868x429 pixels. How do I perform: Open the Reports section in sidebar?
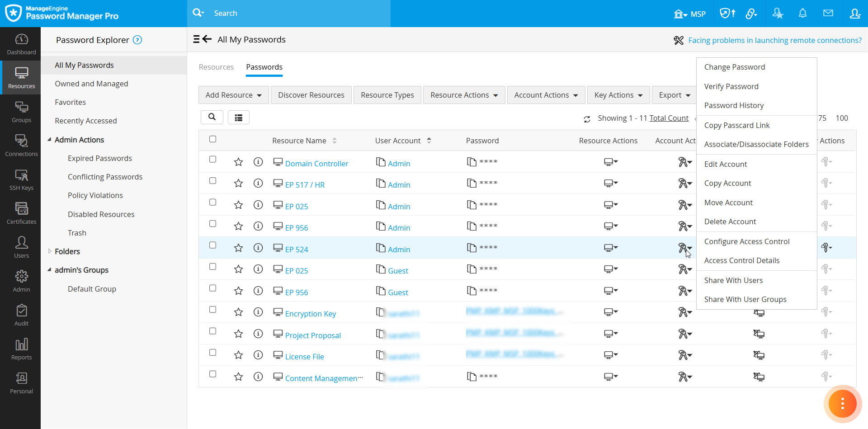[x=21, y=349]
